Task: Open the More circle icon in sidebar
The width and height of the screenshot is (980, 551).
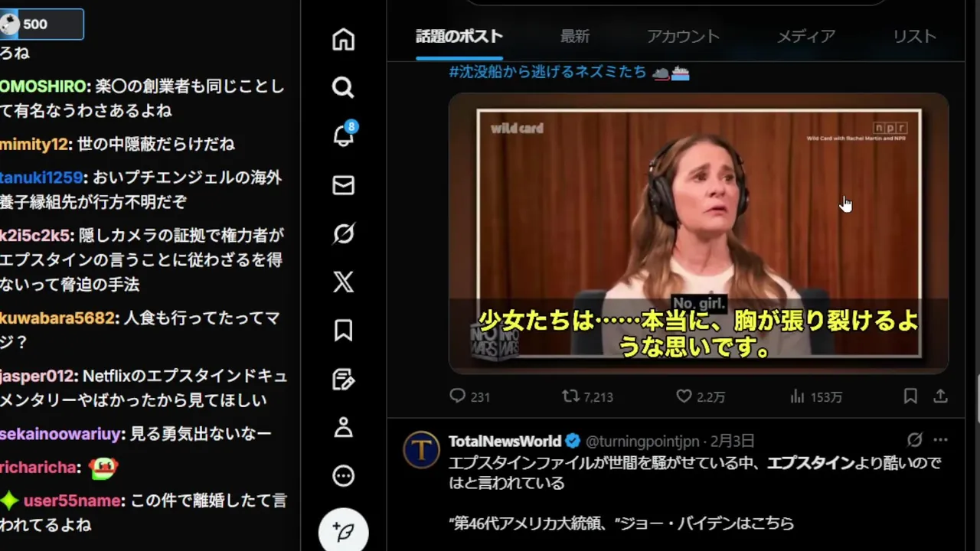Action: coord(343,476)
